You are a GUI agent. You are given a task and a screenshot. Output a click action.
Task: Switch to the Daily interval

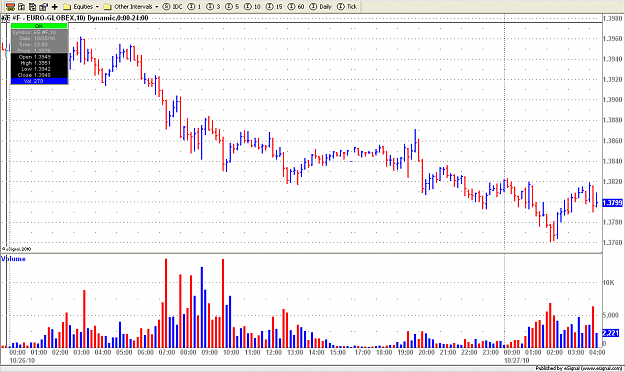[321, 7]
